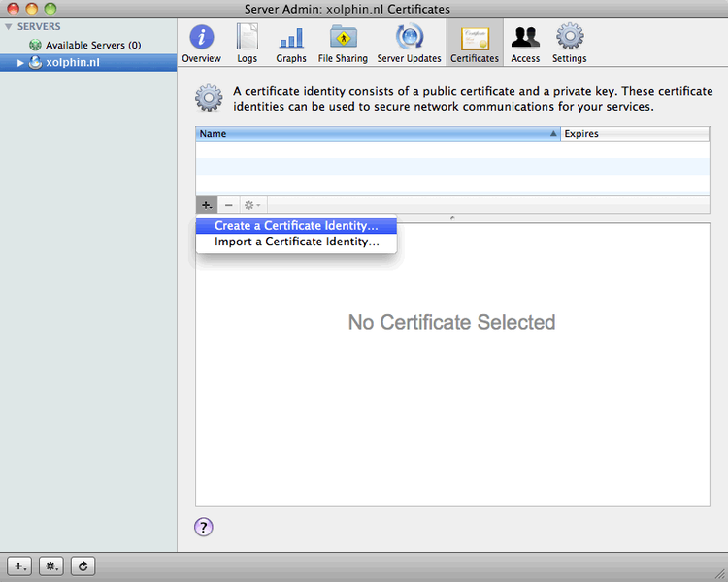Open the bottom-left action gear button

click(51, 566)
